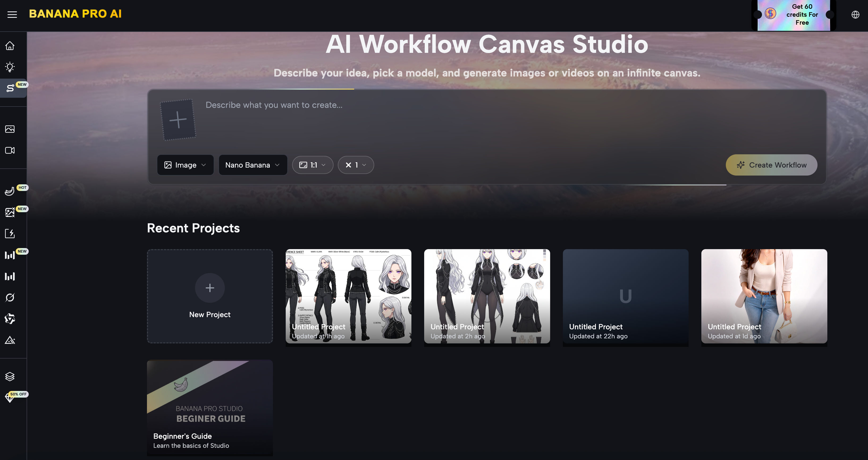Click the Home sidebar icon

10,45
